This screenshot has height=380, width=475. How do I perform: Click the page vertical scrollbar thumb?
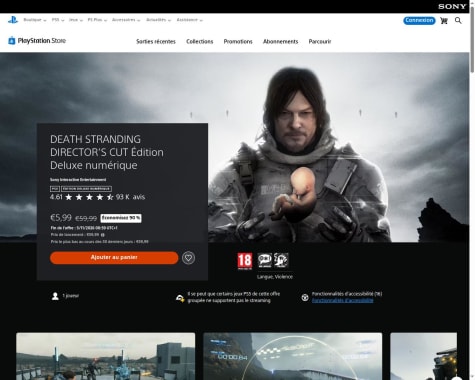coord(472,39)
